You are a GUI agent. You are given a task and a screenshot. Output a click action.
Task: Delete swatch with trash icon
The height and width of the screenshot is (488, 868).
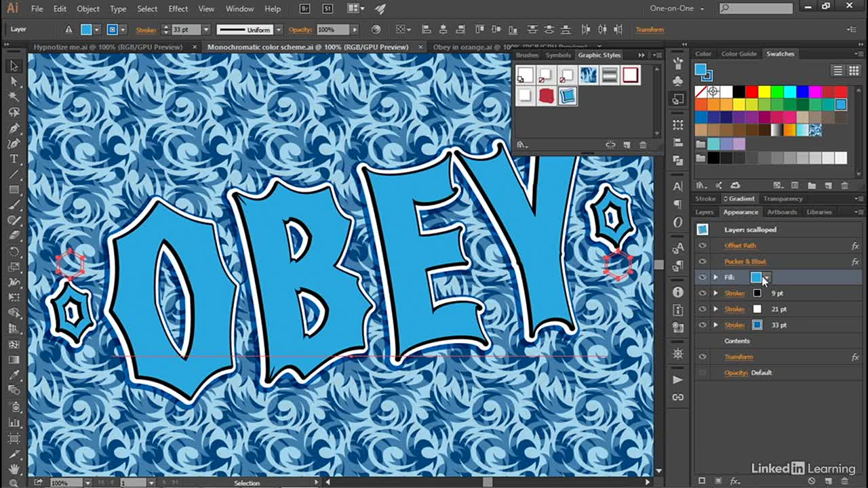click(x=844, y=185)
